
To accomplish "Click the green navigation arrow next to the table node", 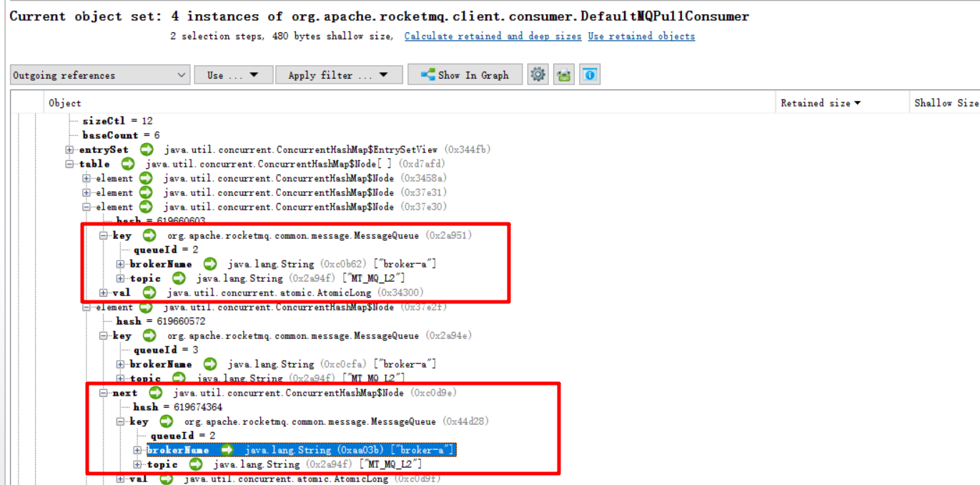I will coord(128,163).
